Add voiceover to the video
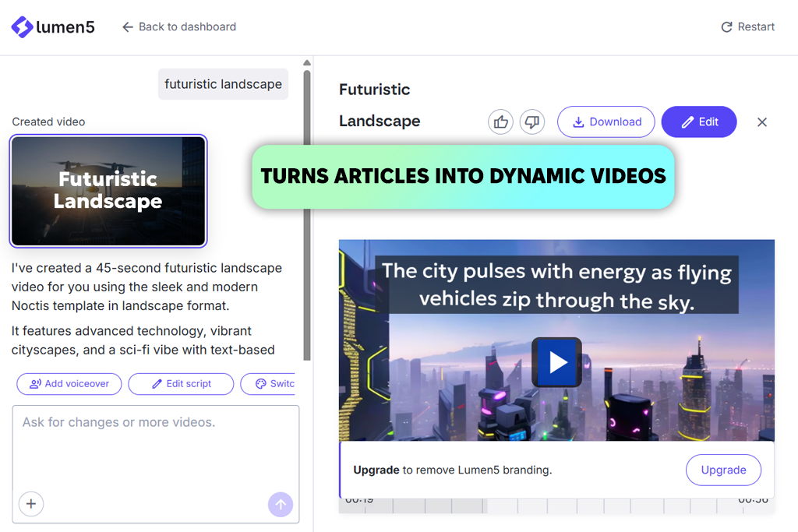Screen dimensions: 798x532 (69, 384)
